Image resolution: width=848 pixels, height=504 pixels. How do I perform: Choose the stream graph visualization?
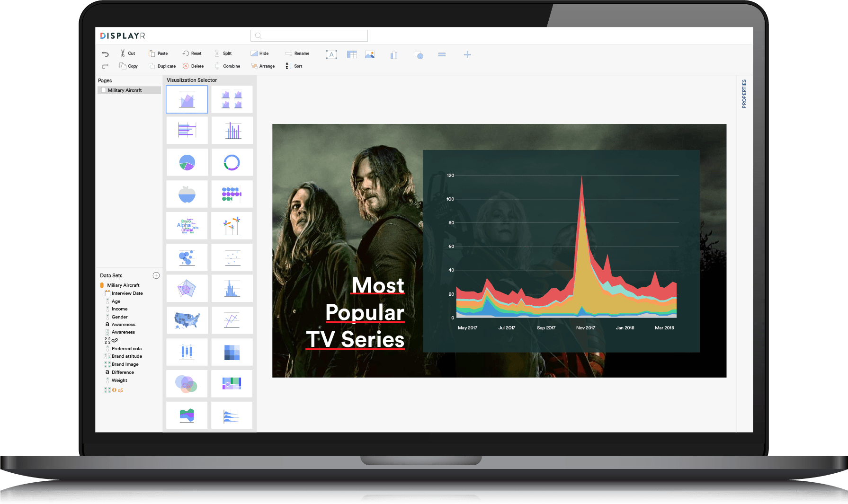[187, 416]
